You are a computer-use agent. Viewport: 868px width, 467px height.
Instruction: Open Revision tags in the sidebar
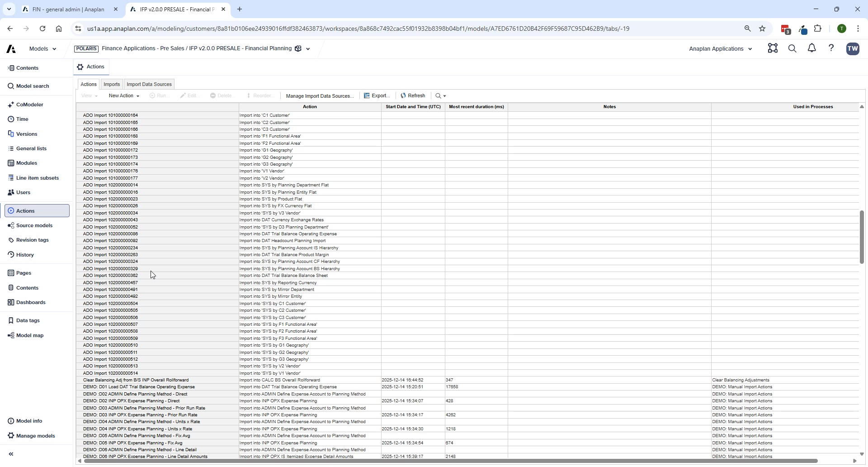click(x=33, y=240)
